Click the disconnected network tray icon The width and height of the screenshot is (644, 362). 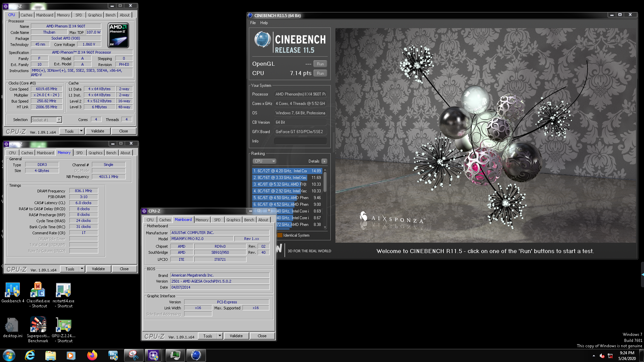(610, 356)
